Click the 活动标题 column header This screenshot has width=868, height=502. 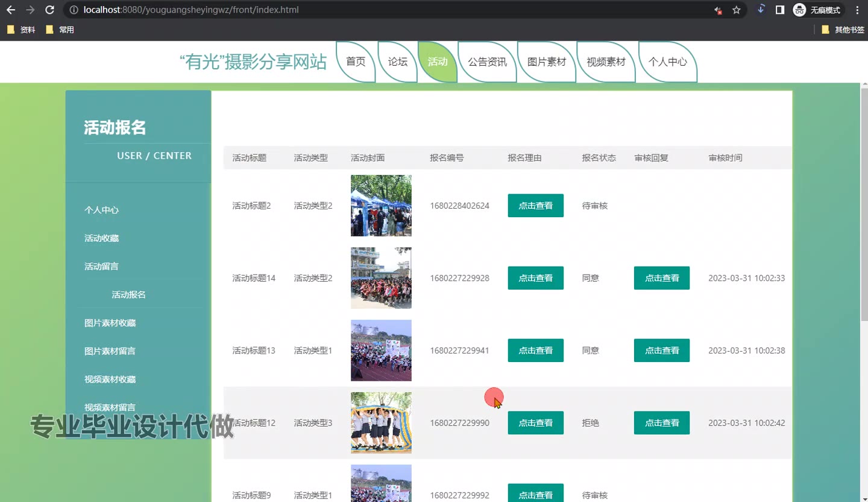(x=250, y=158)
